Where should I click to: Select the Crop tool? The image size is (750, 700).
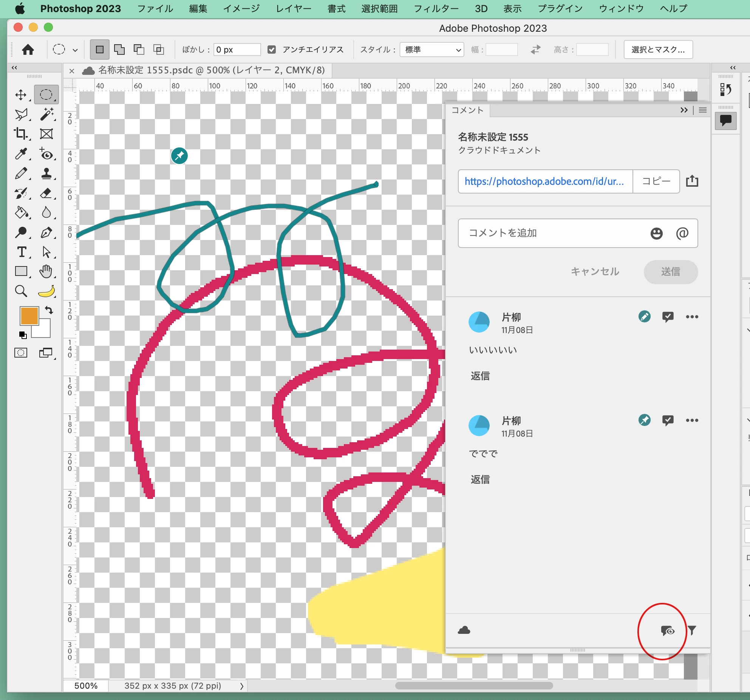[21, 134]
